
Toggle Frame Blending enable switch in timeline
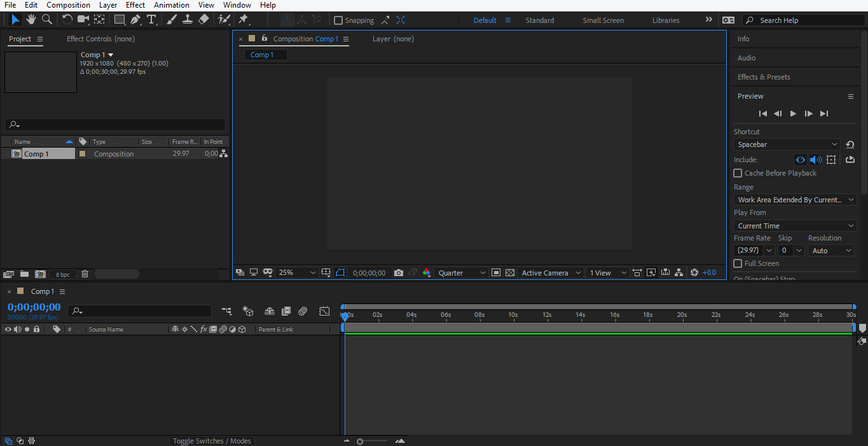click(x=286, y=311)
